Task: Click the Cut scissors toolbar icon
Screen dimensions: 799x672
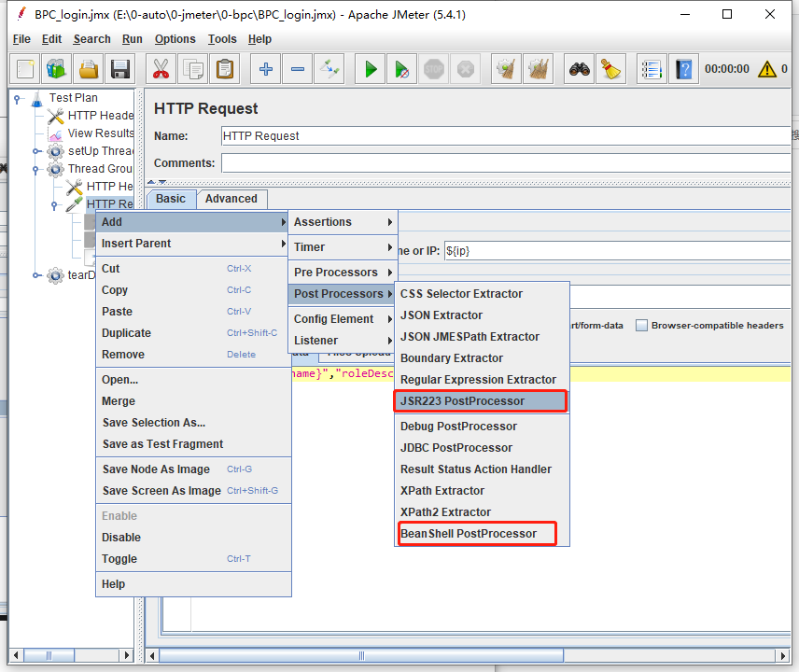Action: (x=161, y=69)
